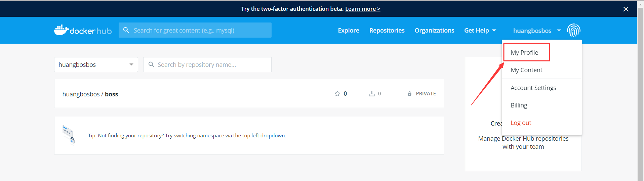The height and width of the screenshot is (181, 644).
Task: Click the PRIVATE label on boss repository
Action: (x=426, y=94)
